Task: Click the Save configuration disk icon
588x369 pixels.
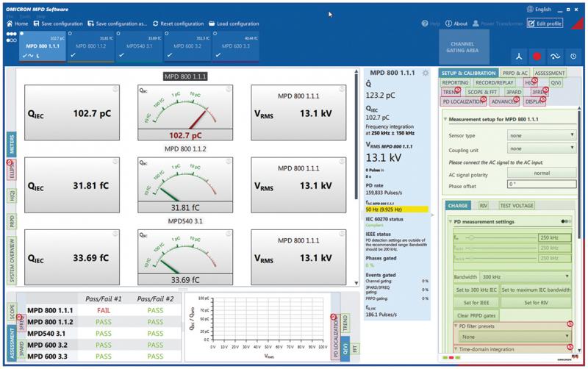Action: (x=36, y=24)
